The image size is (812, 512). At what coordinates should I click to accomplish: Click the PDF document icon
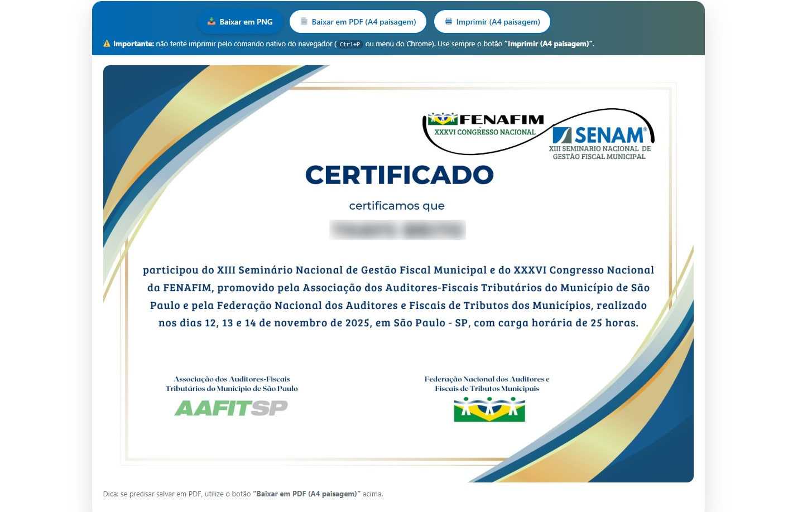(303, 21)
